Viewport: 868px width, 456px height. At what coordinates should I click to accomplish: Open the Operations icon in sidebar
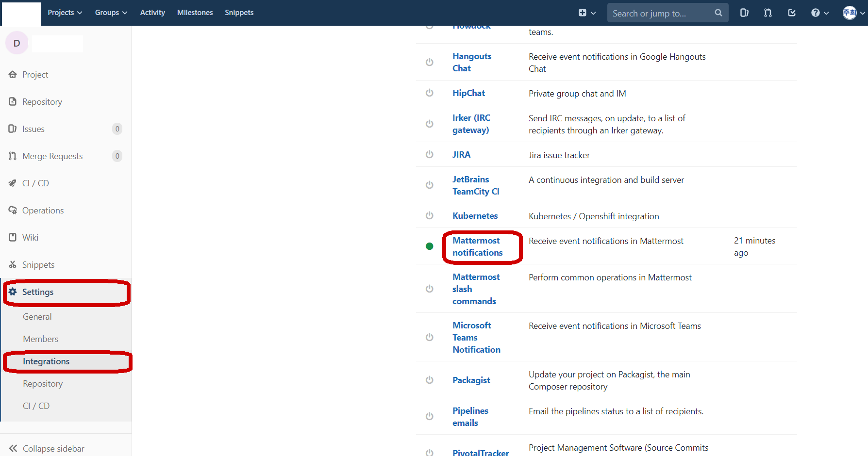13,210
